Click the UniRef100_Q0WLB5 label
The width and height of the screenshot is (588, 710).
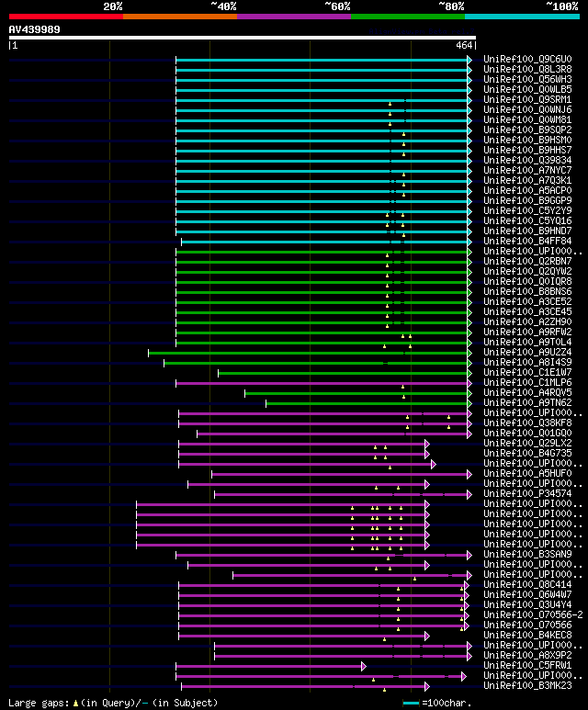point(527,90)
